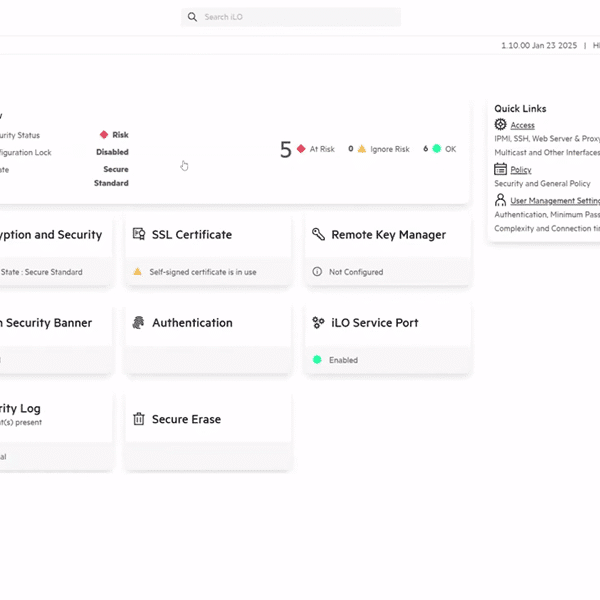
Task: Click the Authentication fingerprint icon
Action: 139,323
